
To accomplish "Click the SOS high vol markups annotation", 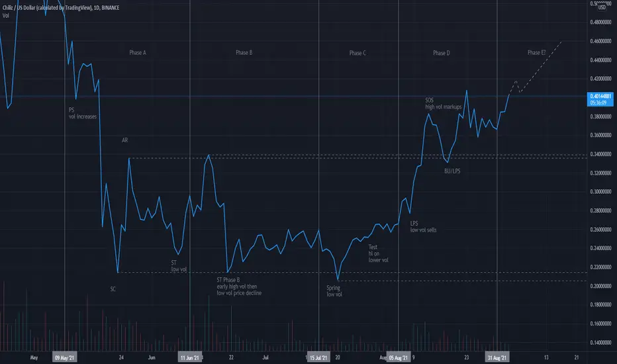I will pyautogui.click(x=444, y=103).
